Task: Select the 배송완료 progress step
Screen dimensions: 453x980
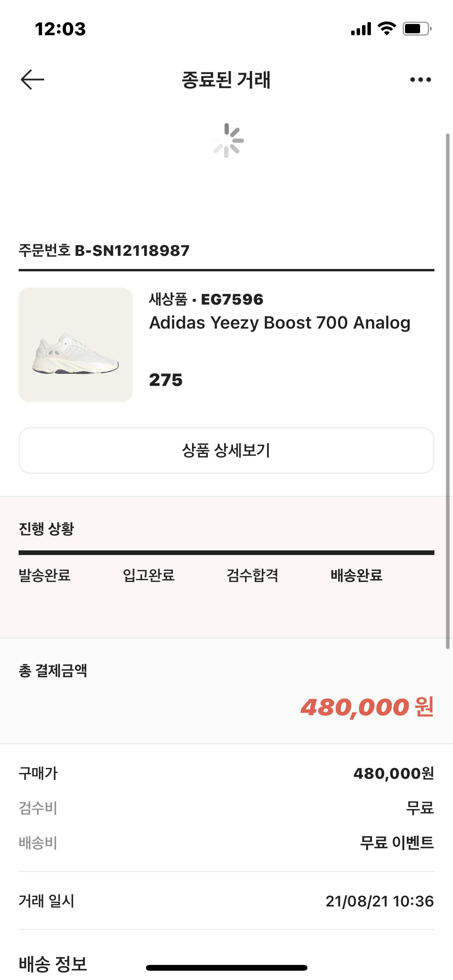Action: [x=357, y=575]
